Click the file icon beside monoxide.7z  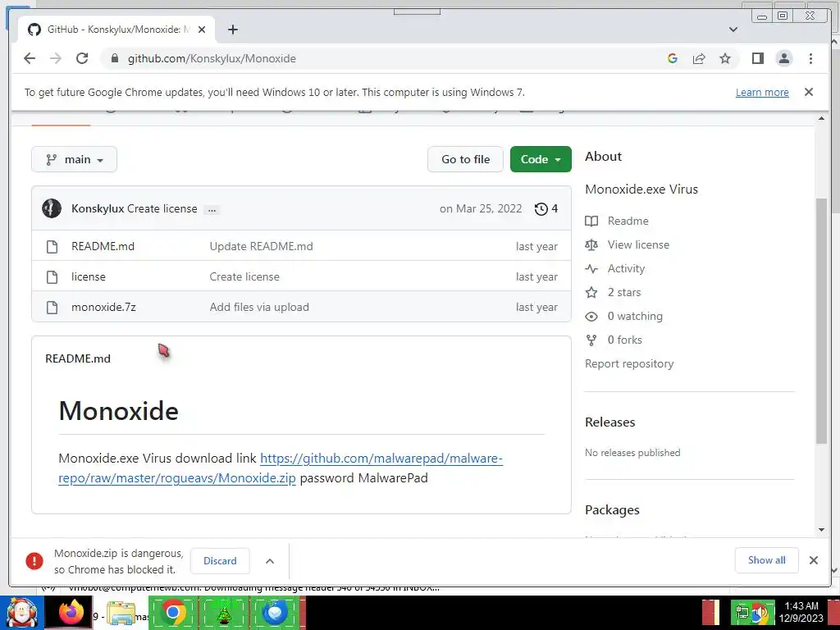(x=52, y=307)
